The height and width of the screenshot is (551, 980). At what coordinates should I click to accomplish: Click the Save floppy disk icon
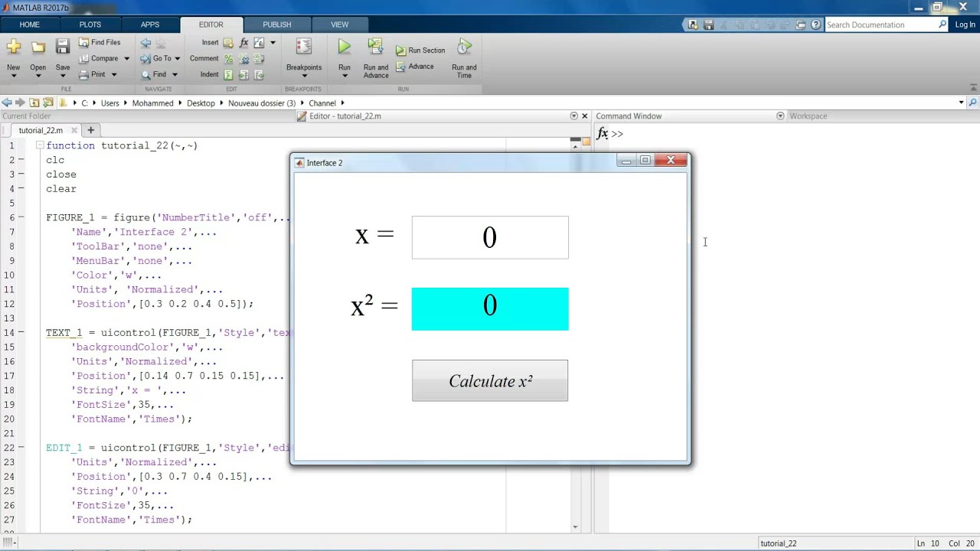63,47
